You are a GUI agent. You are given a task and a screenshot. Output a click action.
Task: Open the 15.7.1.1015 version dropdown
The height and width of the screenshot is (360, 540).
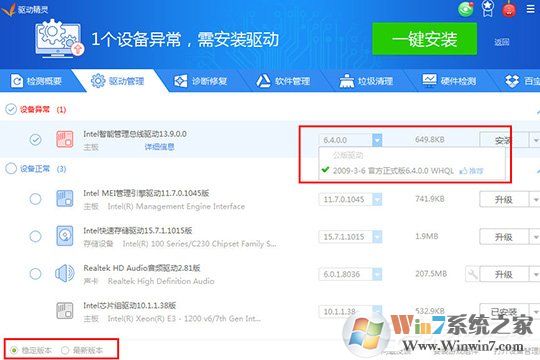pyautogui.click(x=377, y=237)
